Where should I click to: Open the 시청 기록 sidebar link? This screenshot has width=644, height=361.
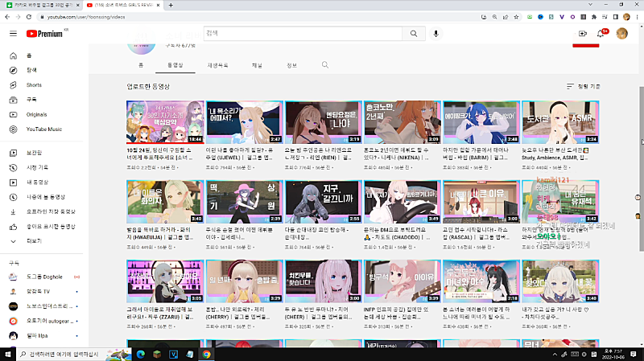coord(37,167)
